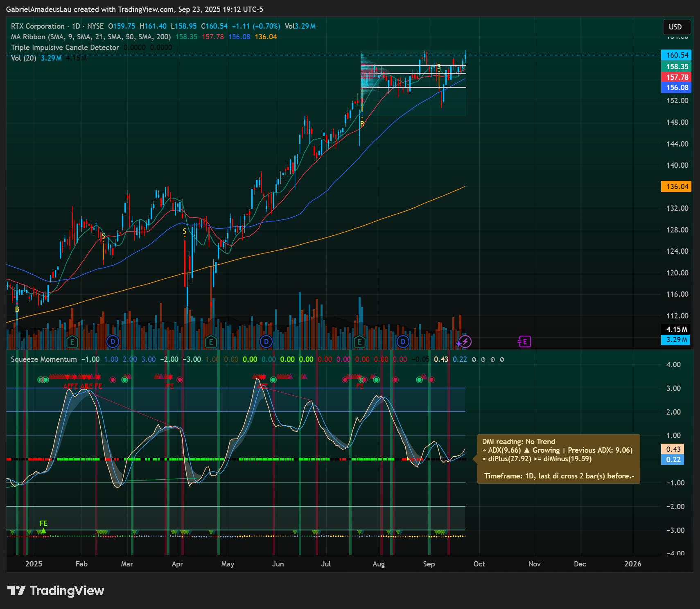Select the Vol (20) indicator legend
The width and height of the screenshot is (700, 609).
pyautogui.click(x=23, y=58)
